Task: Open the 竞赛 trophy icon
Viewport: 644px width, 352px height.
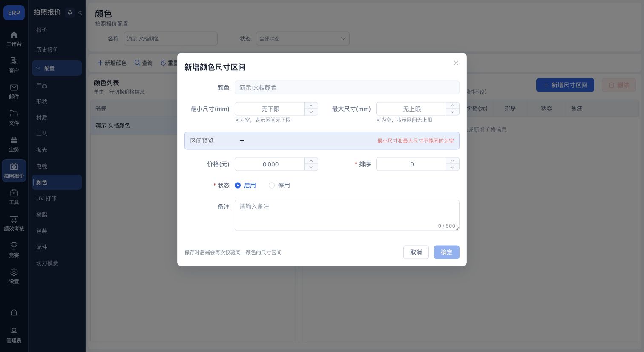Action: click(x=14, y=246)
